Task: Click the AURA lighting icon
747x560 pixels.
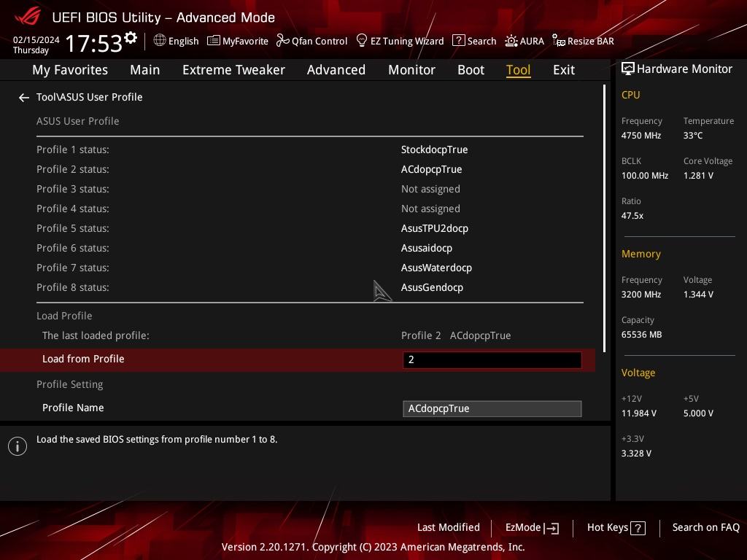Action: [x=511, y=41]
